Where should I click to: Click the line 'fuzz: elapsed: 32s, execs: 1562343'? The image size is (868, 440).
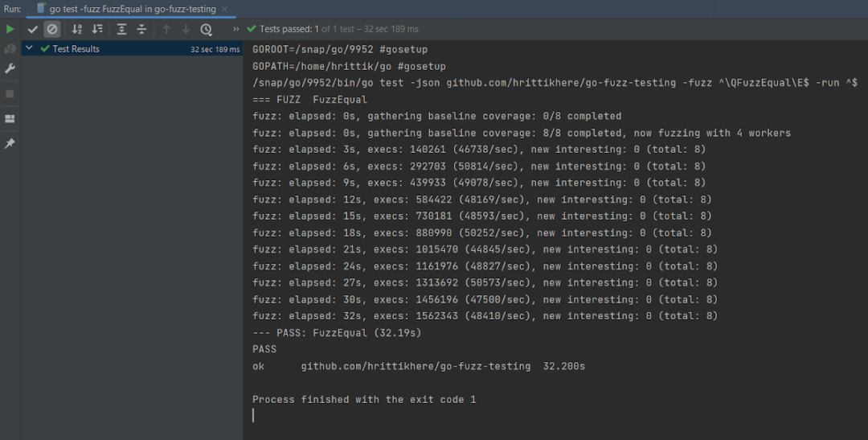coord(485,316)
